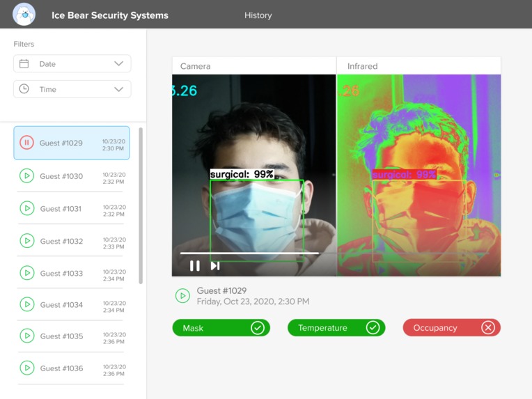Click the Filters heading
532x399 pixels.
[x=24, y=44]
